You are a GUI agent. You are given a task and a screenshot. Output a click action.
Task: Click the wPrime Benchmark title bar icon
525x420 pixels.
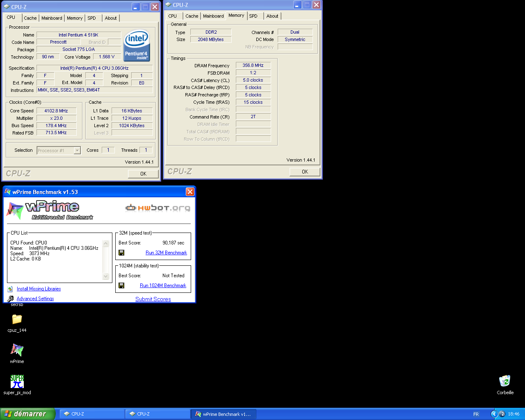point(7,192)
